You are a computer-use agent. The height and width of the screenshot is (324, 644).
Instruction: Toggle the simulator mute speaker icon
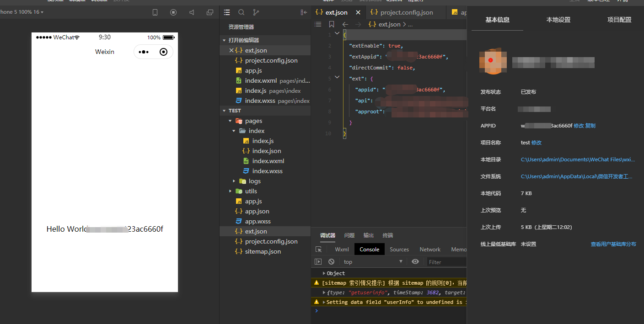point(192,12)
